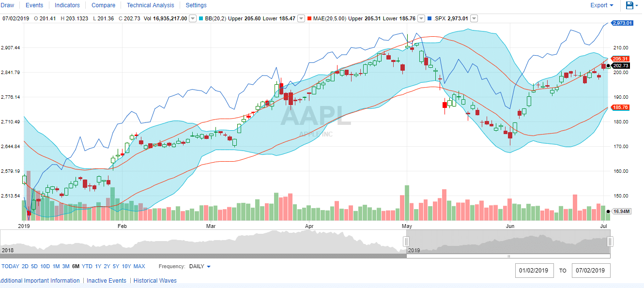644x288 pixels.
Task: Select the 5Y time range
Action: (x=116, y=266)
